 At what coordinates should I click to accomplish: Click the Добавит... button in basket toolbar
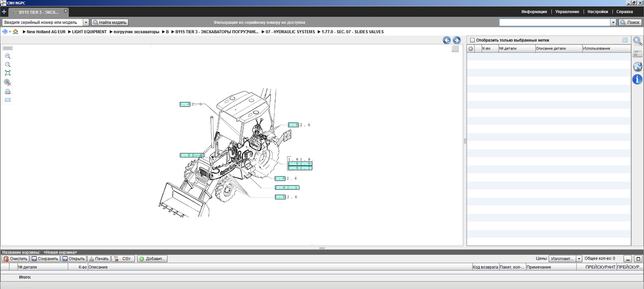tap(152, 259)
